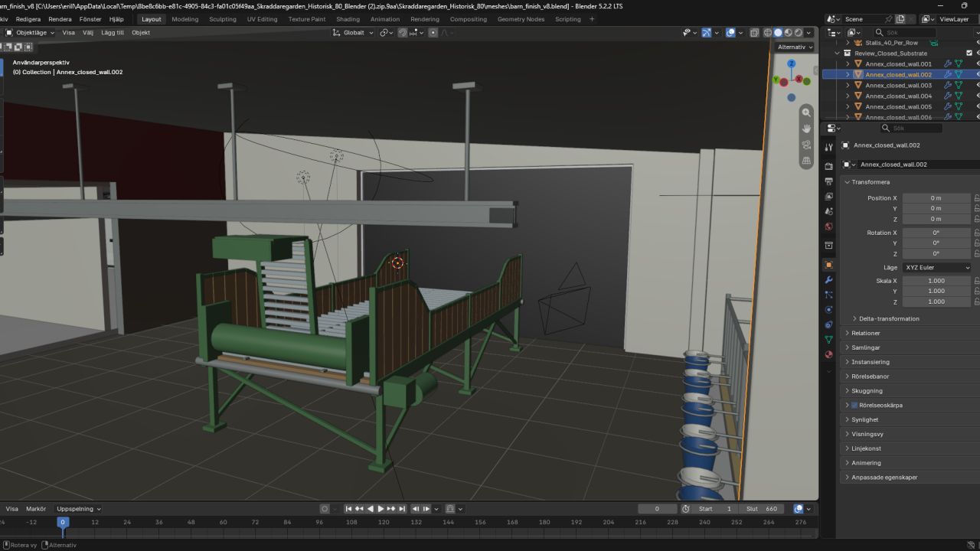
Task: Open the XYZ Euler rotation mode dropdown
Action: click(937, 268)
